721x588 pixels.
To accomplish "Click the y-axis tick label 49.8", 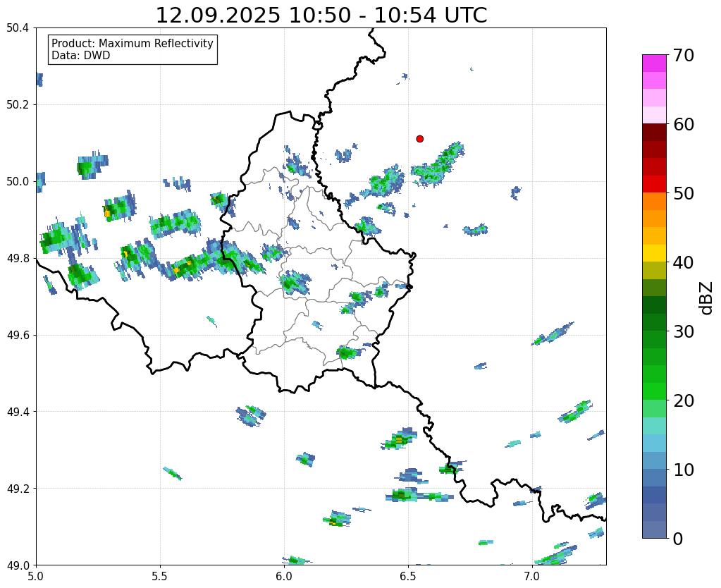I will pos(18,259).
